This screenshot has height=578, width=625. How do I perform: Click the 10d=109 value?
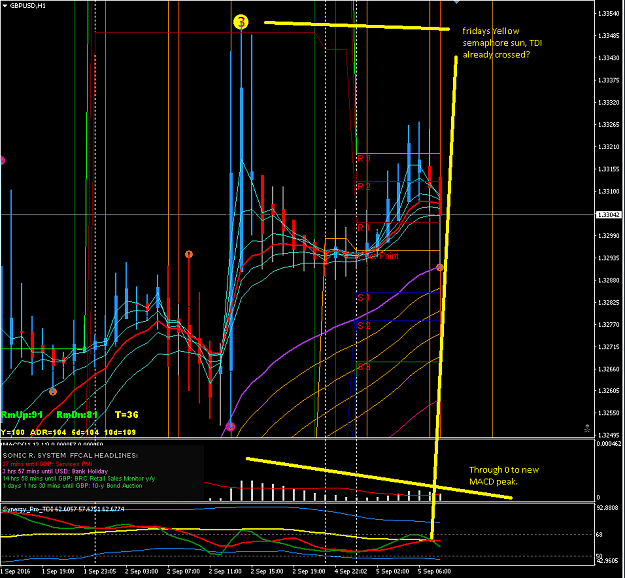click(120, 433)
